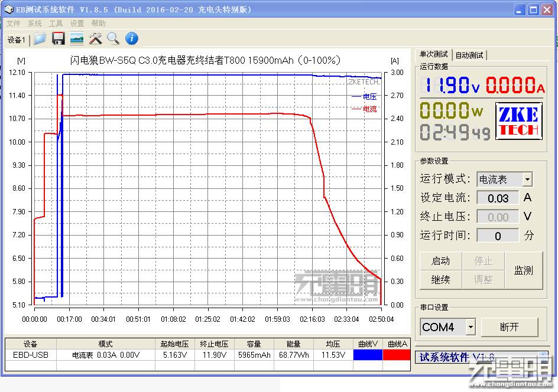Expand the 运行模式 dropdown arrow

[528, 179]
